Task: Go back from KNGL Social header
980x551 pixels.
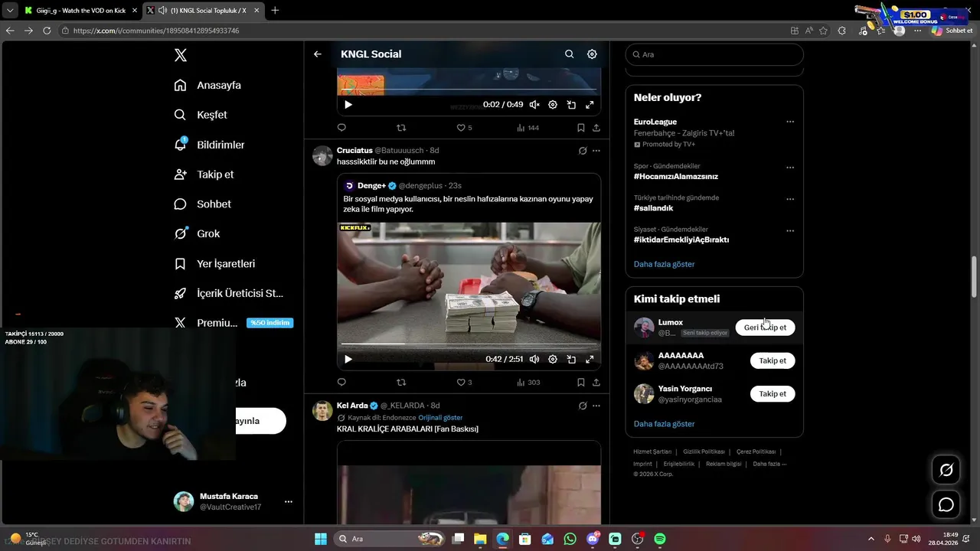Action: 318,54
